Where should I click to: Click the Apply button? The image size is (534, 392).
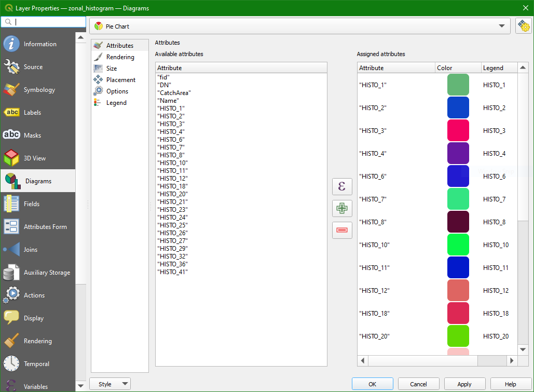(464, 384)
